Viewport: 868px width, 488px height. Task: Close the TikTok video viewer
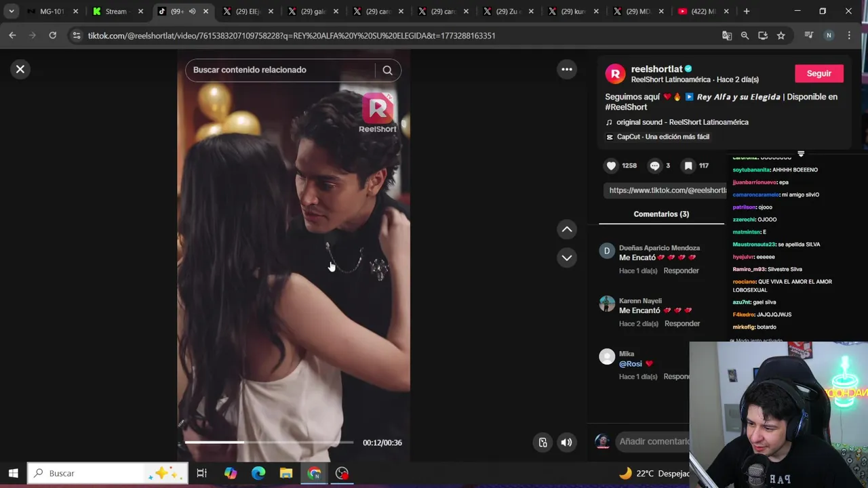[x=20, y=69]
